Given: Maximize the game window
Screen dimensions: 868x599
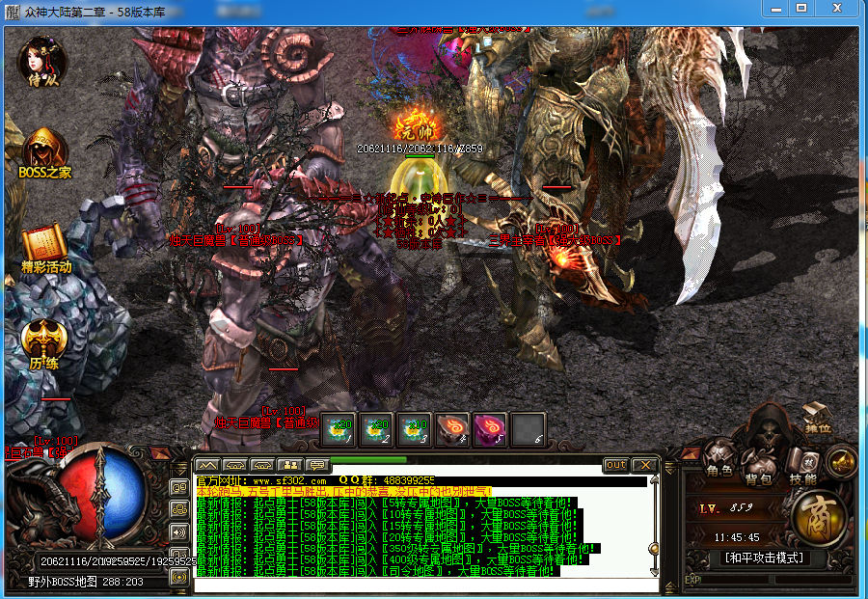Looking at the screenshot, I should click(x=801, y=9).
